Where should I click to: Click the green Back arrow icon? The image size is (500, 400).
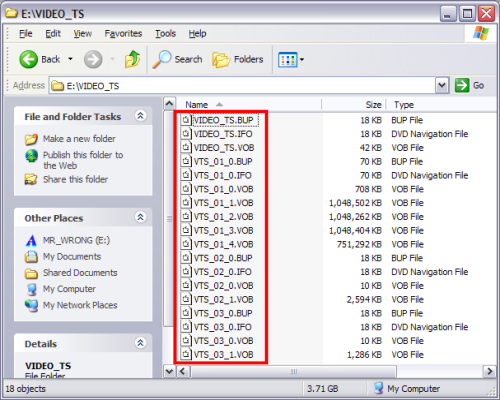coord(28,59)
